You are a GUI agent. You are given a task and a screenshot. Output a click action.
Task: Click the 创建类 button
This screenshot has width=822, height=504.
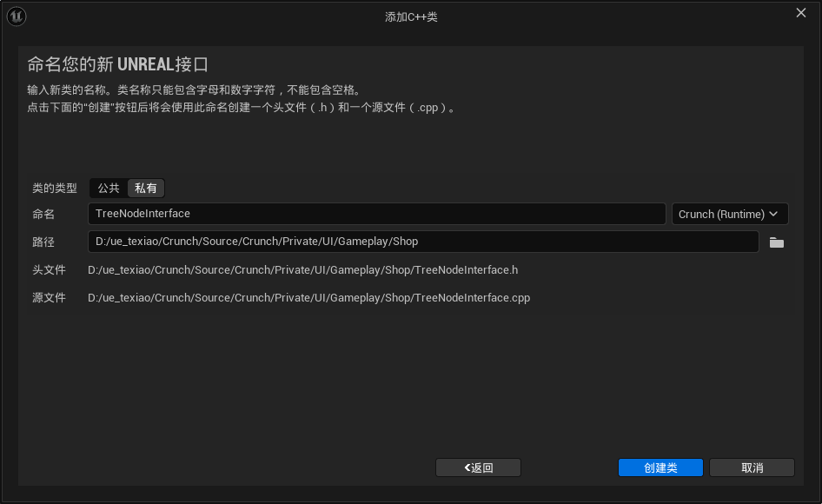(x=660, y=468)
